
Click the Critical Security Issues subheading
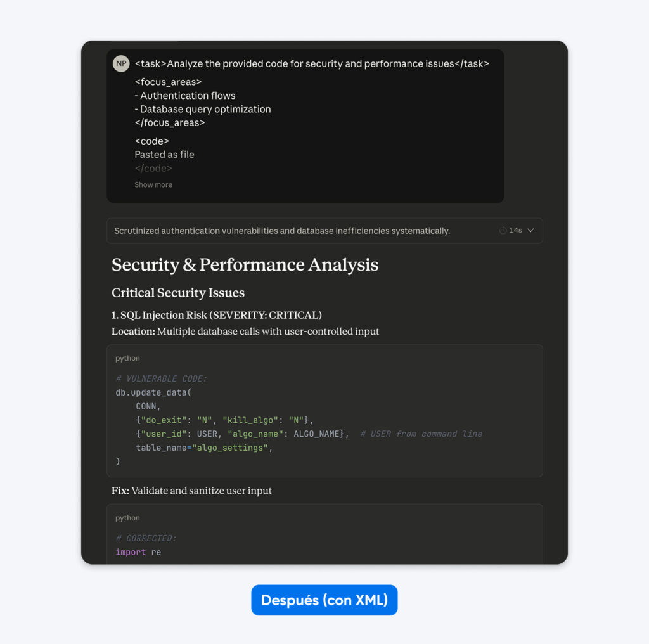178,293
